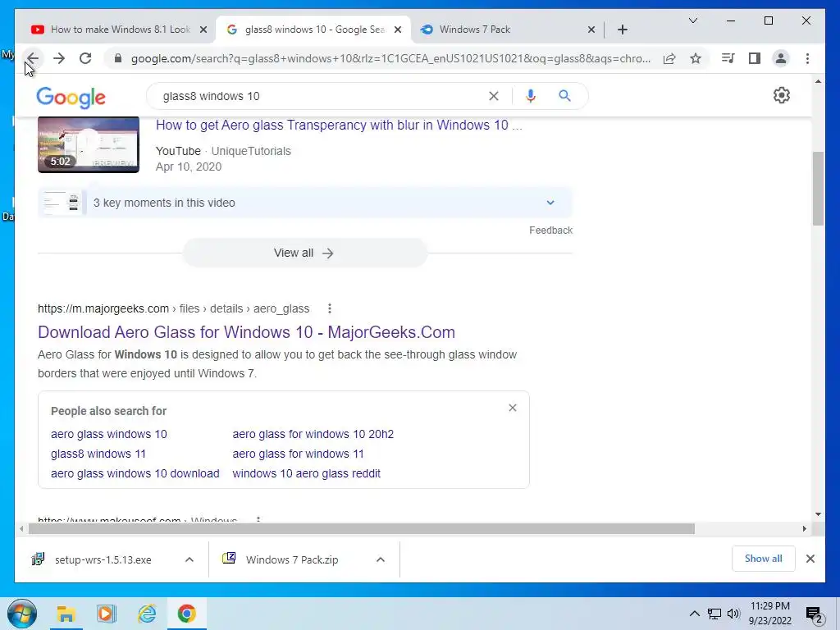The image size is (840, 630).
Task: Reload the current Google search page
Action: [x=85, y=58]
